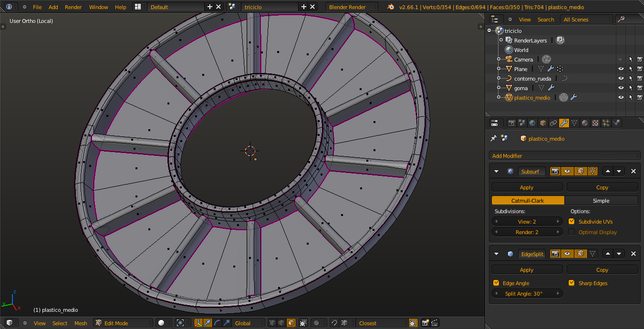Open the Window menu
Screen dimensions: 644x329
(x=99, y=7)
